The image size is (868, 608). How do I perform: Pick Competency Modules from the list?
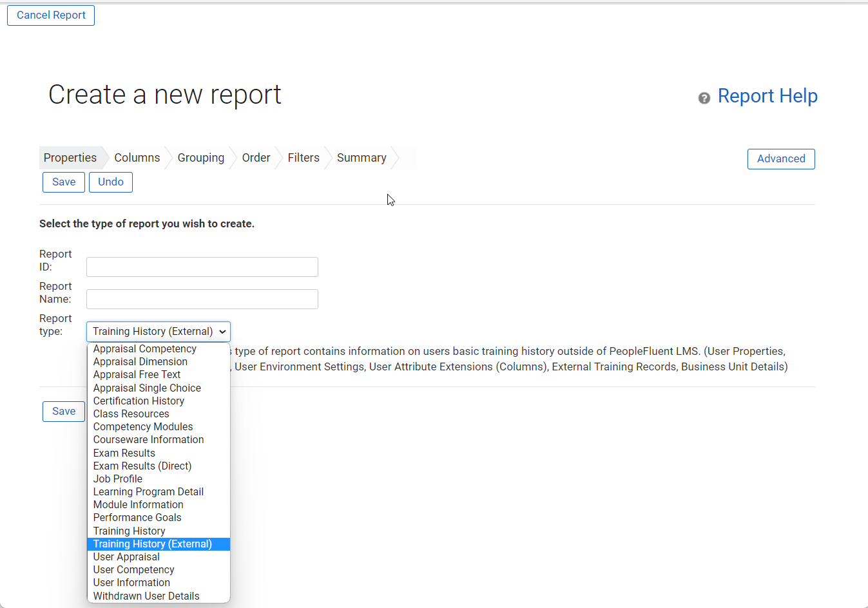[x=159, y=427]
